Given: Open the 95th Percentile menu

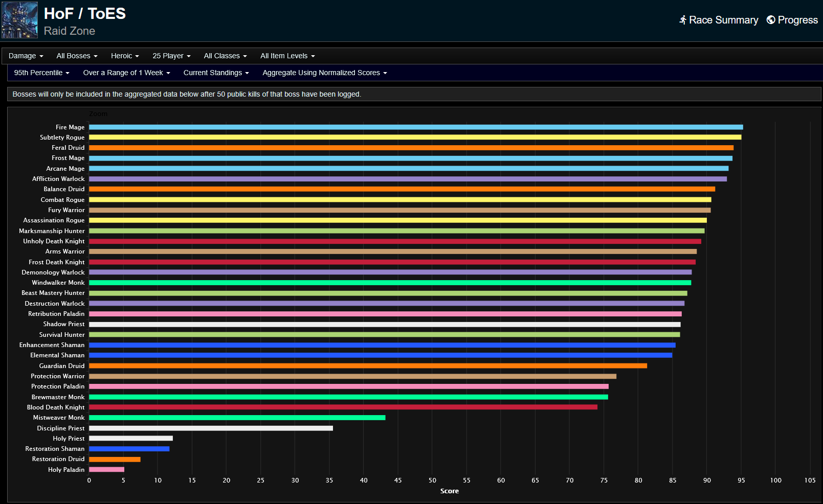Looking at the screenshot, I should (x=41, y=73).
